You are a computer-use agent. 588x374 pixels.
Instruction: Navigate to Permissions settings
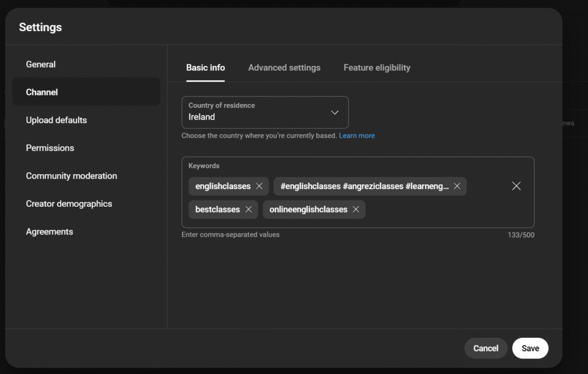[50, 148]
